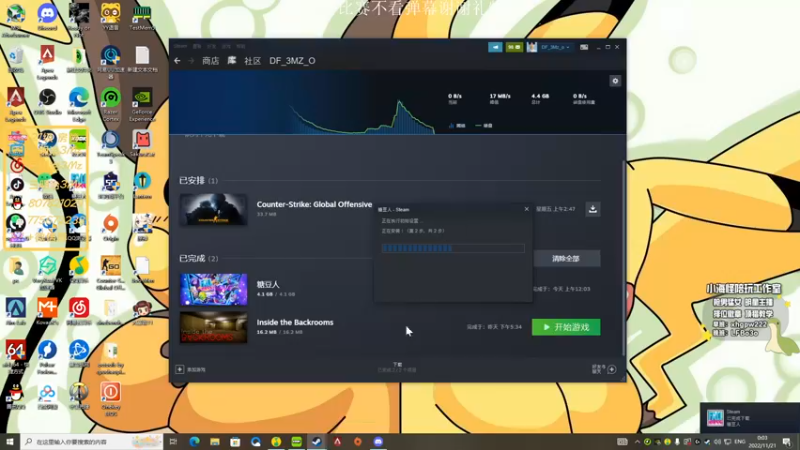Open the OBS Studio desktop shortcut
Viewport: 800px width, 450px height.
pos(47,102)
